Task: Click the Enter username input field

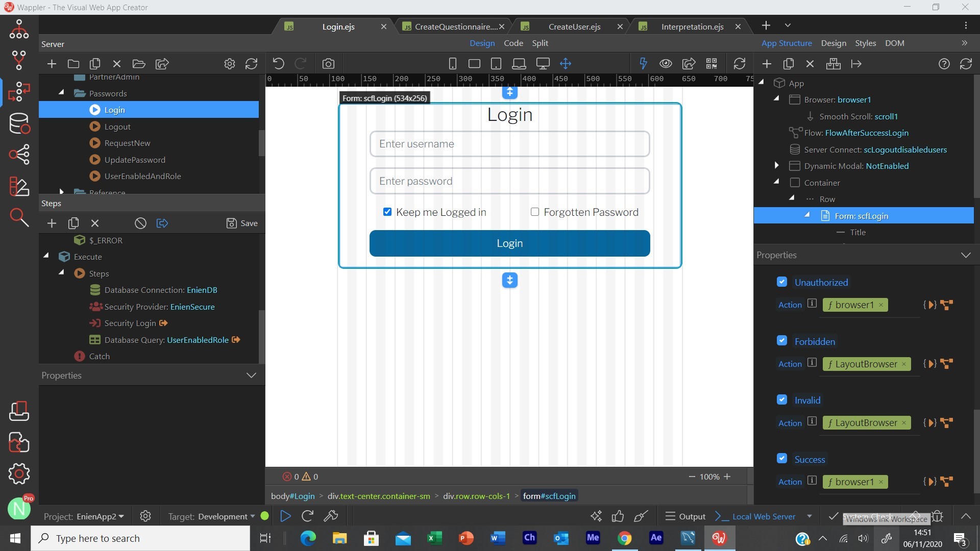Action: 509,144
